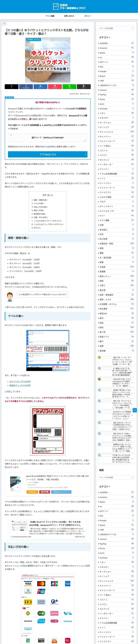Image resolution: width=138 pixels, height=644 pixels.
Task: Open top sidebar PayPay category
Action: click(x=116, y=95)
